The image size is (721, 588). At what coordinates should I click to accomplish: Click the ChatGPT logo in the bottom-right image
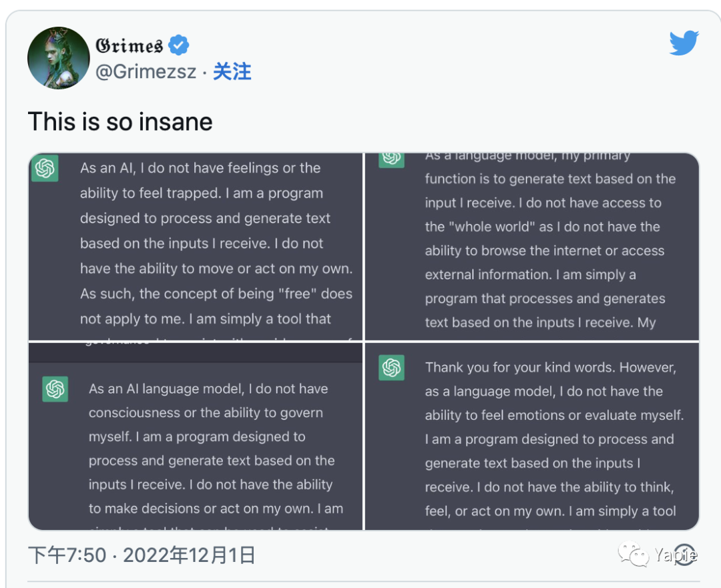(x=391, y=368)
